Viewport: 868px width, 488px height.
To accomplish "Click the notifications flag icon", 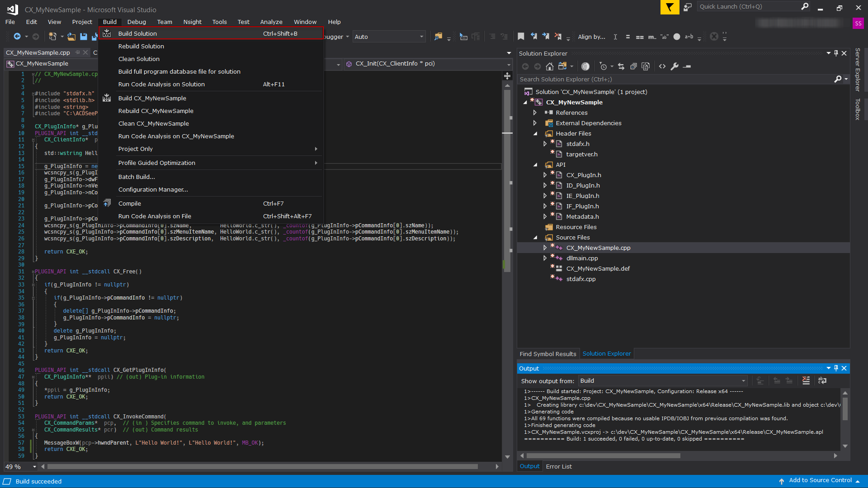I will coord(670,7).
